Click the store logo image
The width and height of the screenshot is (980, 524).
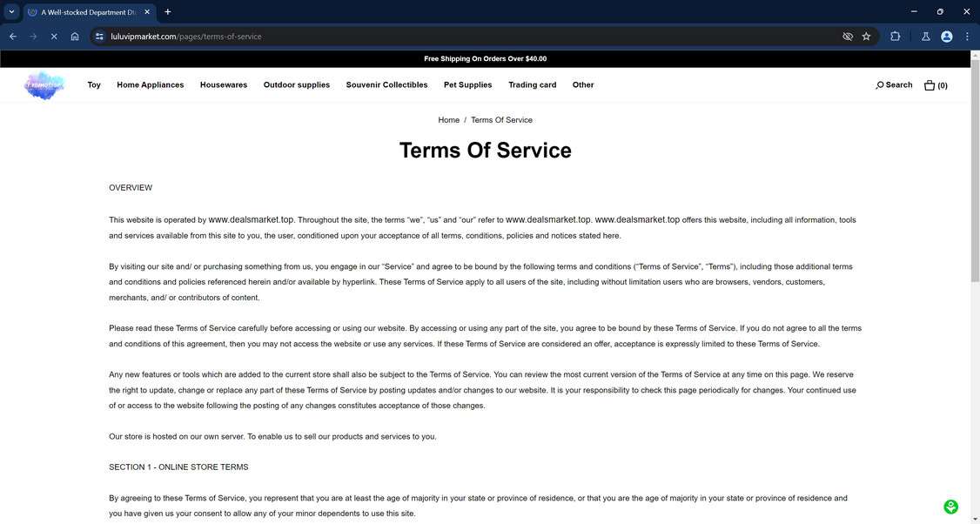tap(44, 85)
